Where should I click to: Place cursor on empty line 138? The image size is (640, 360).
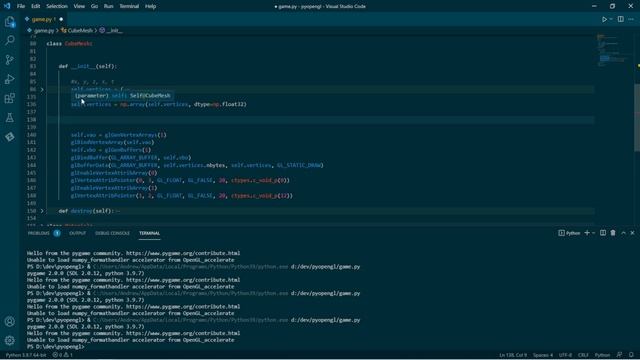coord(320,120)
